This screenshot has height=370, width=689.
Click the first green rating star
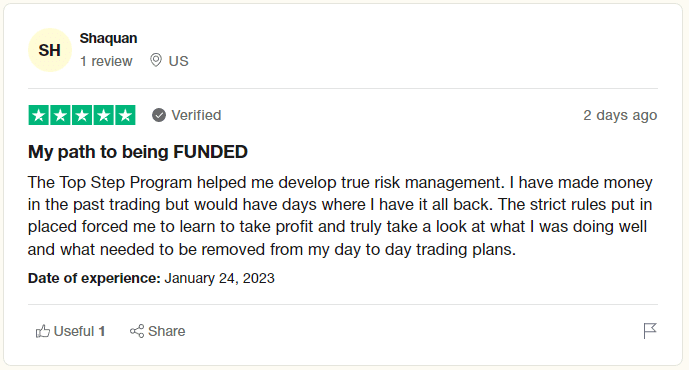coord(39,115)
